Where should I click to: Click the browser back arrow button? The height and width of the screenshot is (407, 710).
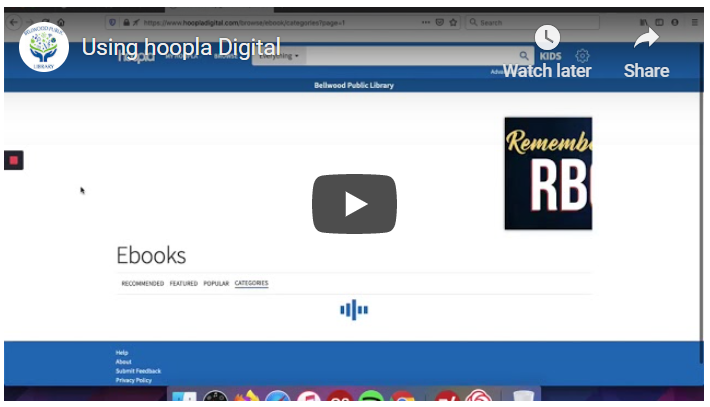tap(14, 22)
